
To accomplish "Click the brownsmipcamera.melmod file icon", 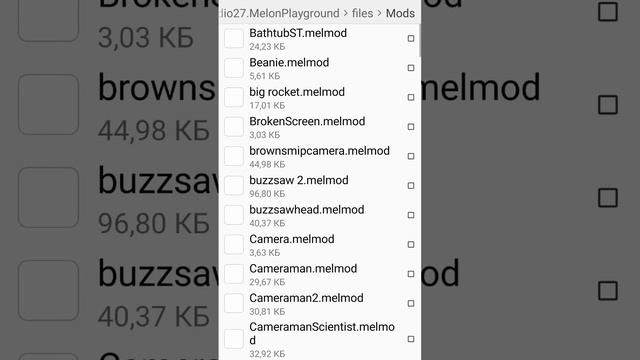I will pos(234,156).
